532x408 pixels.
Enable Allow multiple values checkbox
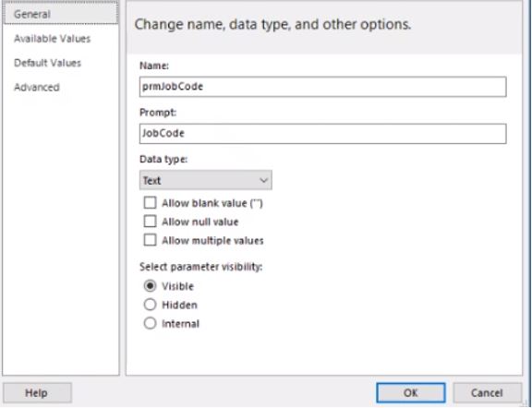pos(150,240)
